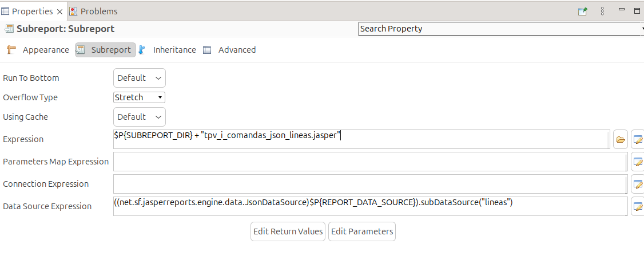Open editor for Data Source Expression

(638, 206)
